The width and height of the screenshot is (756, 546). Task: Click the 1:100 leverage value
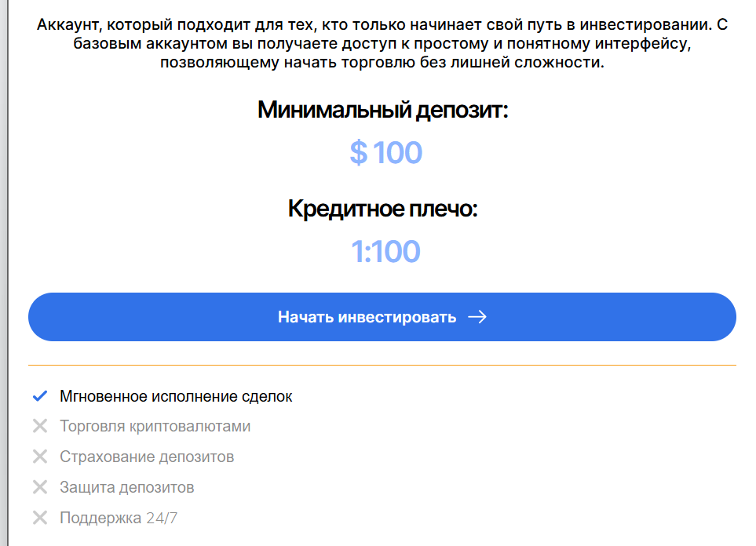(385, 252)
